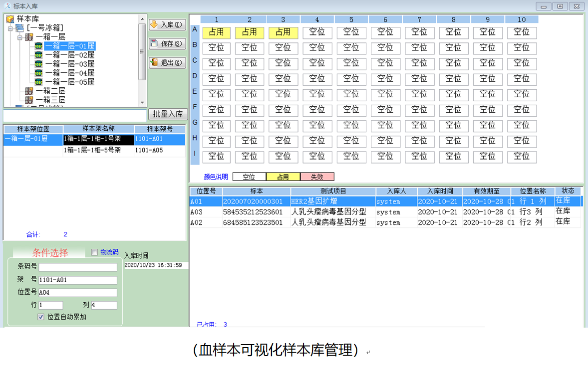
Task: Click the drawer icon of 一箱一层-05屉
Action: (38, 82)
